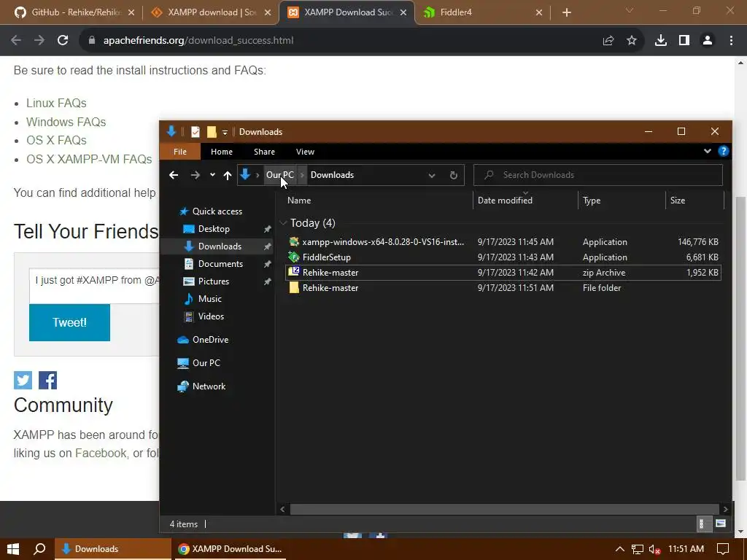747x560 pixels.
Task: Open Chrome side panel
Action: 684,41
